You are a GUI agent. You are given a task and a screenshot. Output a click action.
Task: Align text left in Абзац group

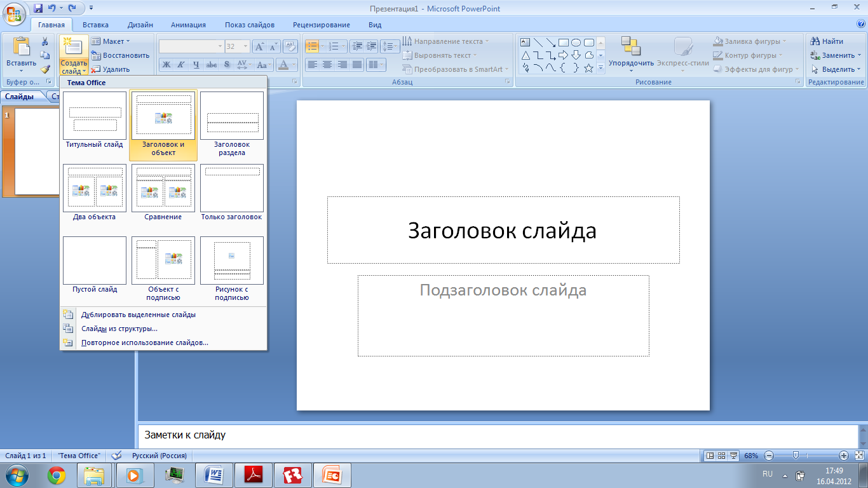pos(312,65)
